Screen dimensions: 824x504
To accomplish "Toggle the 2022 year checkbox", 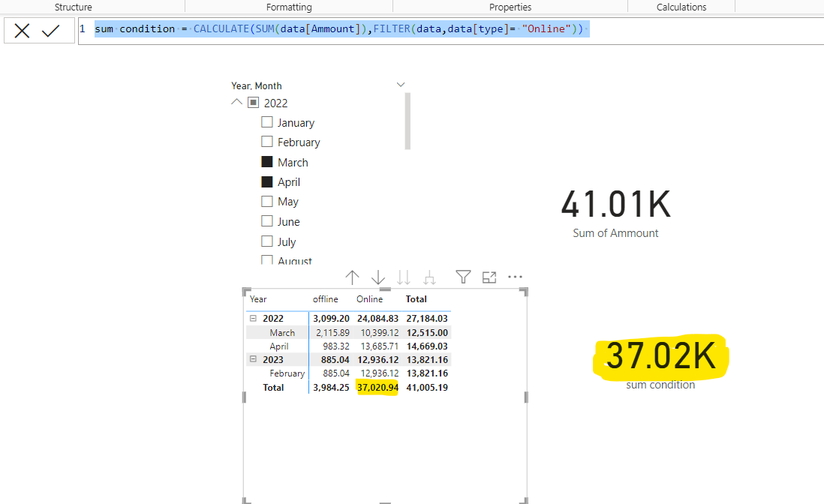I will click(254, 102).
